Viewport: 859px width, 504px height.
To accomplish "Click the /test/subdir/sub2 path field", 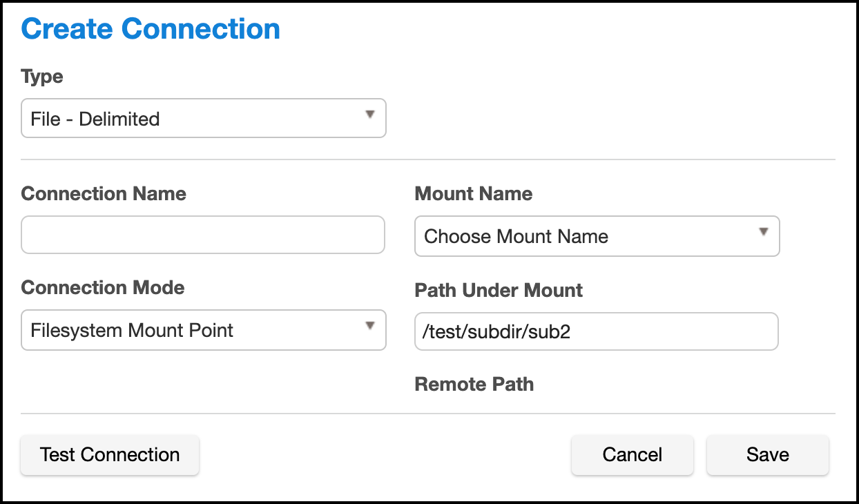I will point(596,332).
